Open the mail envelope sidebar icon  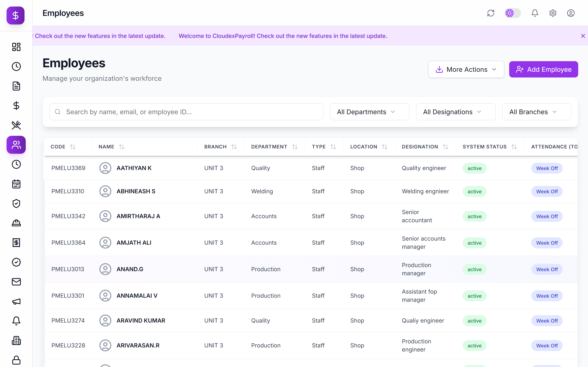[16, 282]
